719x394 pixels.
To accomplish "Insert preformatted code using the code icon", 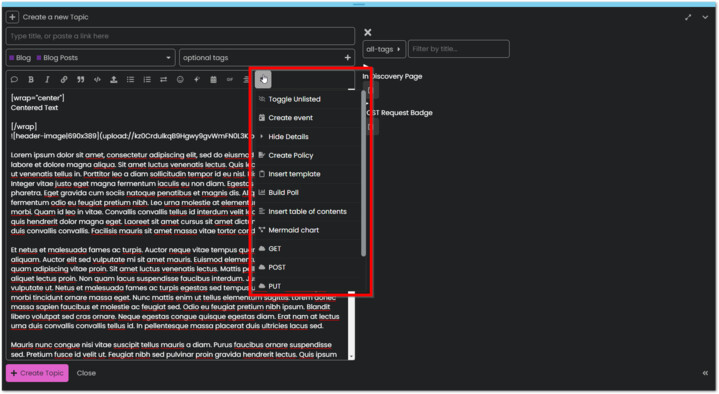I will pos(97,79).
